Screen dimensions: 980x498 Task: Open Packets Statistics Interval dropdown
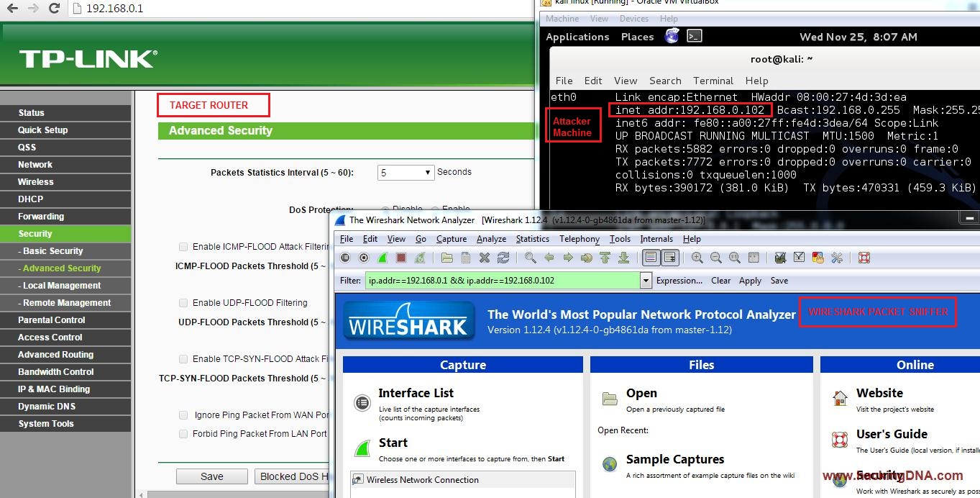tap(406, 173)
